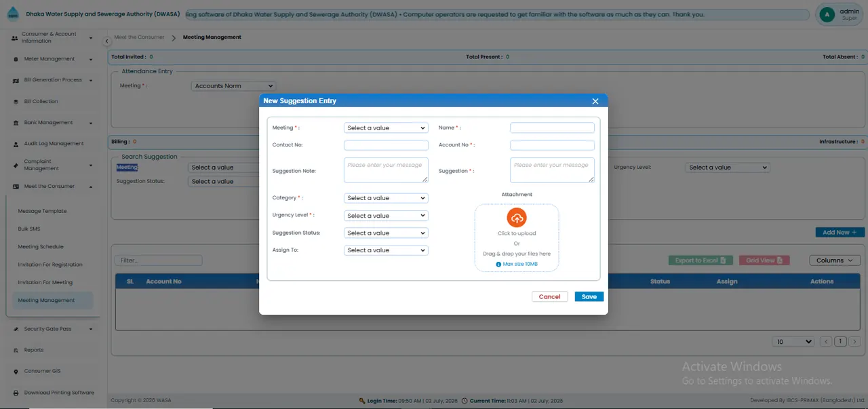This screenshot has width=868, height=409.
Task: Click the Reports icon
Action: [x=16, y=350]
